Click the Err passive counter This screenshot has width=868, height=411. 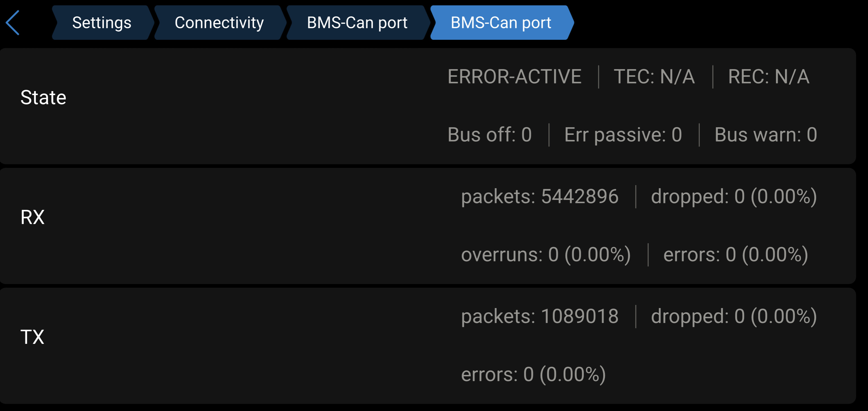(x=623, y=135)
